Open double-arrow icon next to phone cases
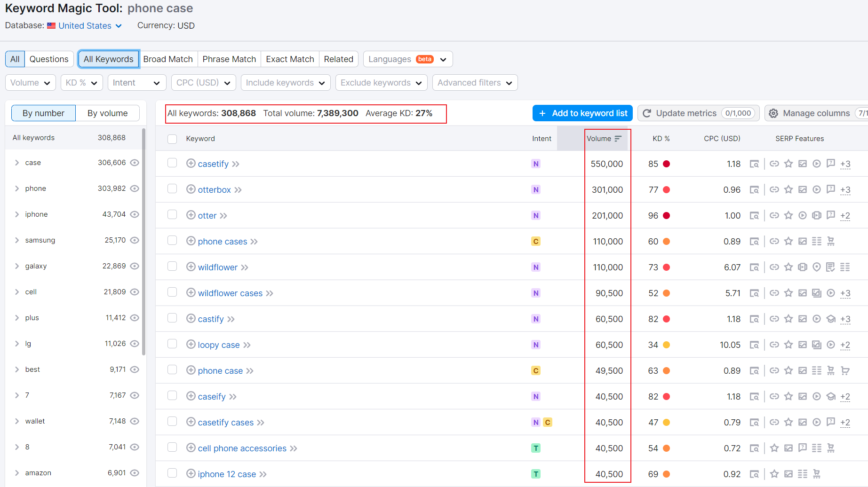This screenshot has height=487, width=868. pos(254,242)
